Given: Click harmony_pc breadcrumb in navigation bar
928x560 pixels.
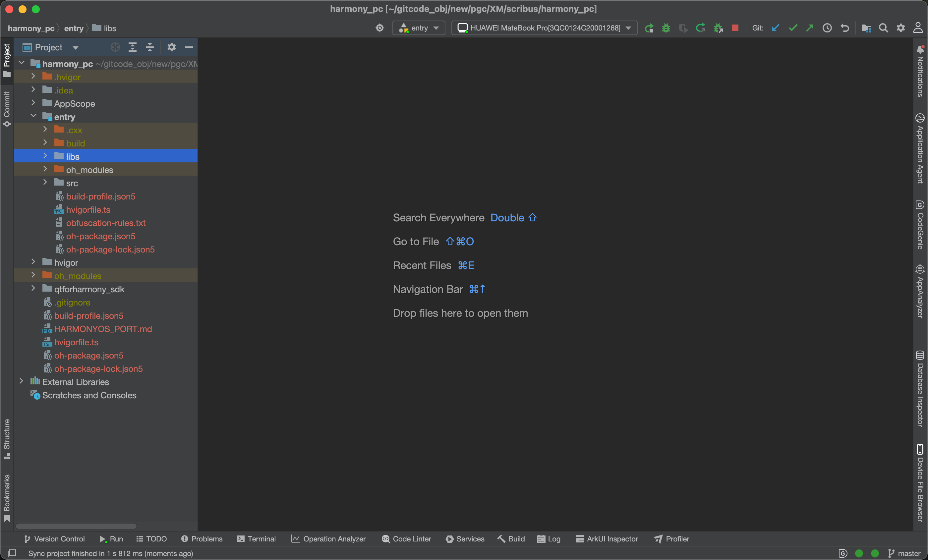Looking at the screenshot, I should click(31, 28).
